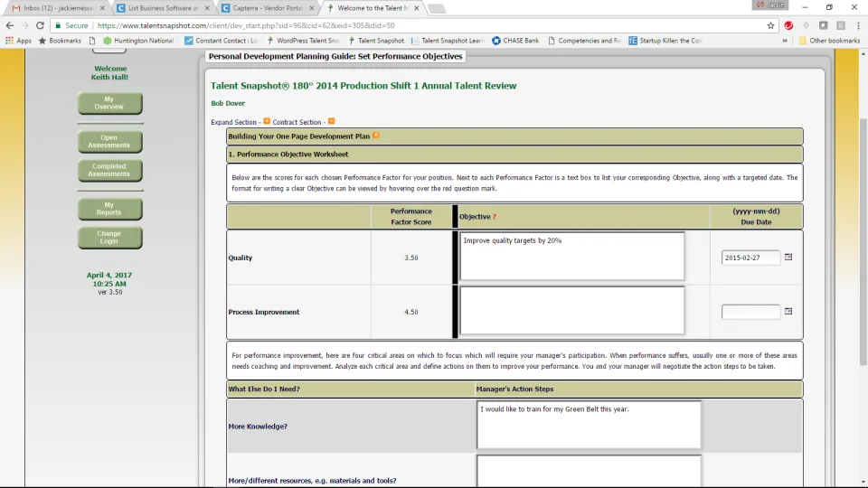This screenshot has height=488, width=868.
Task: Click the Secure padlock site info
Action: tap(71, 25)
